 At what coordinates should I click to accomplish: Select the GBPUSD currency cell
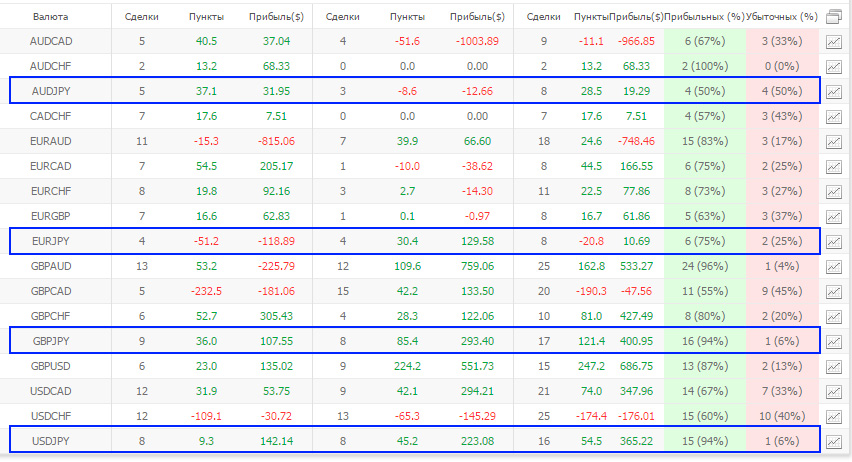[51, 366]
